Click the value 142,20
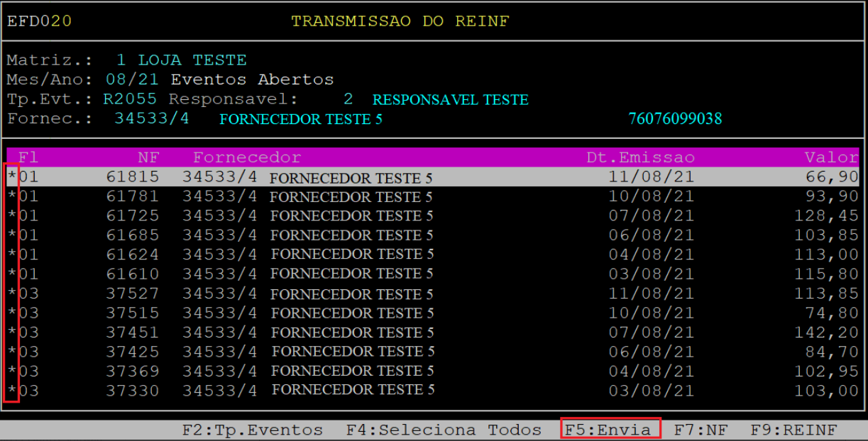The image size is (868, 441). tap(827, 333)
